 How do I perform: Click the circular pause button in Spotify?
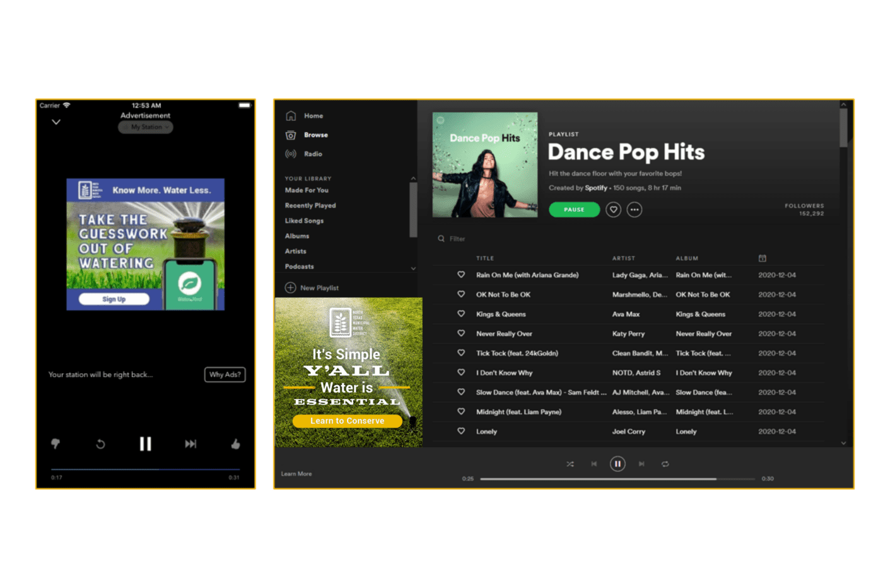617,464
